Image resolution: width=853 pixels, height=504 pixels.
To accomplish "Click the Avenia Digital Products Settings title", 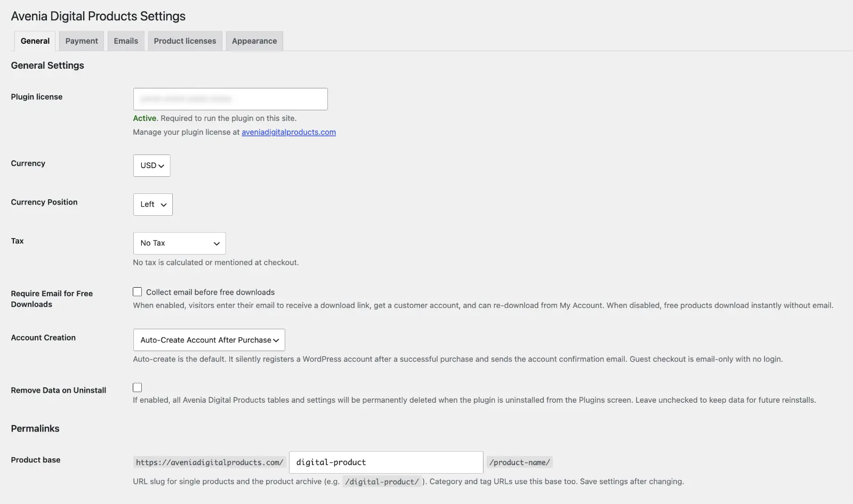I will click(x=98, y=16).
